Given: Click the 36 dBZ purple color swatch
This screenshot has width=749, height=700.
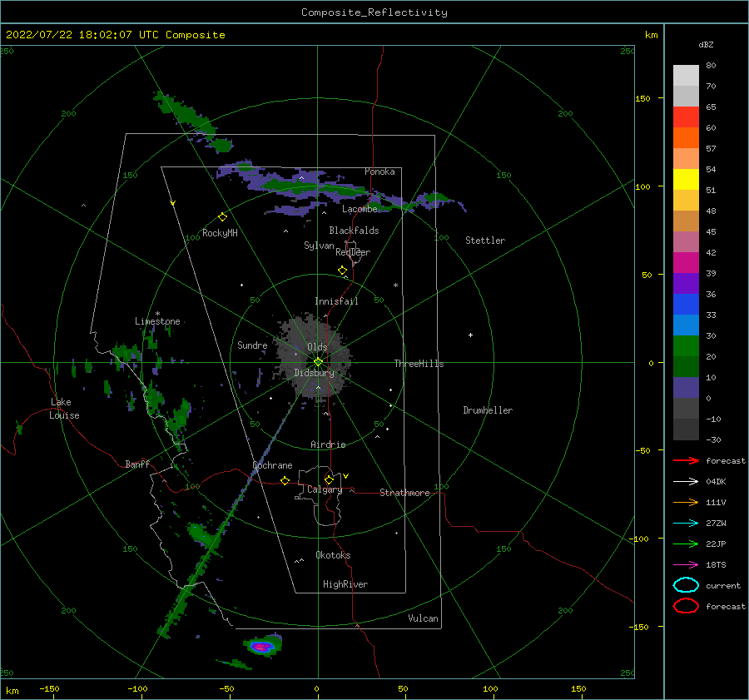Looking at the screenshot, I should click(x=686, y=283).
